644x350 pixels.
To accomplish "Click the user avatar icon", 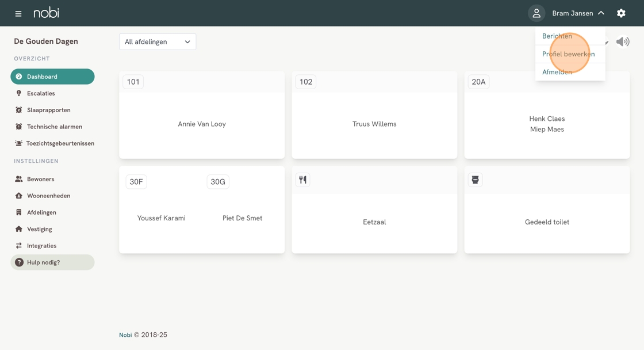I will [x=536, y=13].
